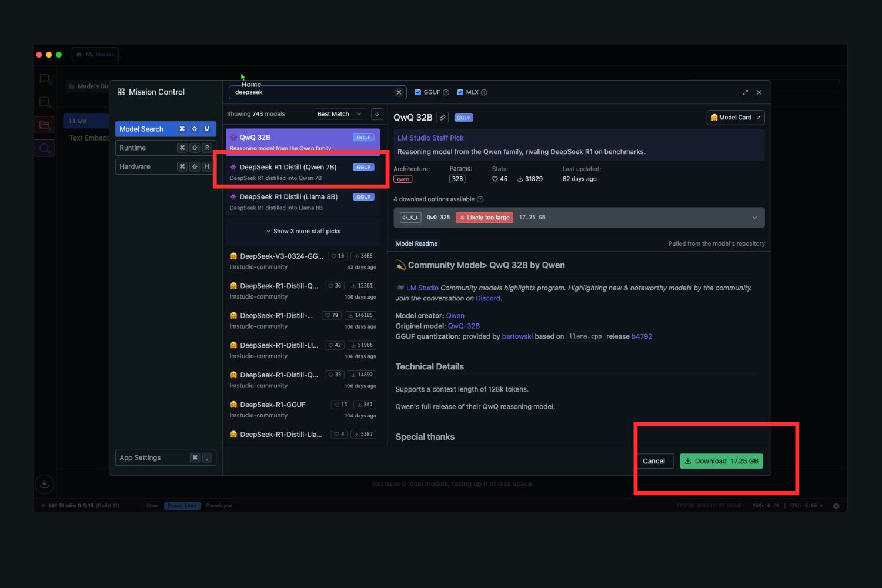Click the Cancel button
Viewport: 882px width, 588px height.
[654, 461]
